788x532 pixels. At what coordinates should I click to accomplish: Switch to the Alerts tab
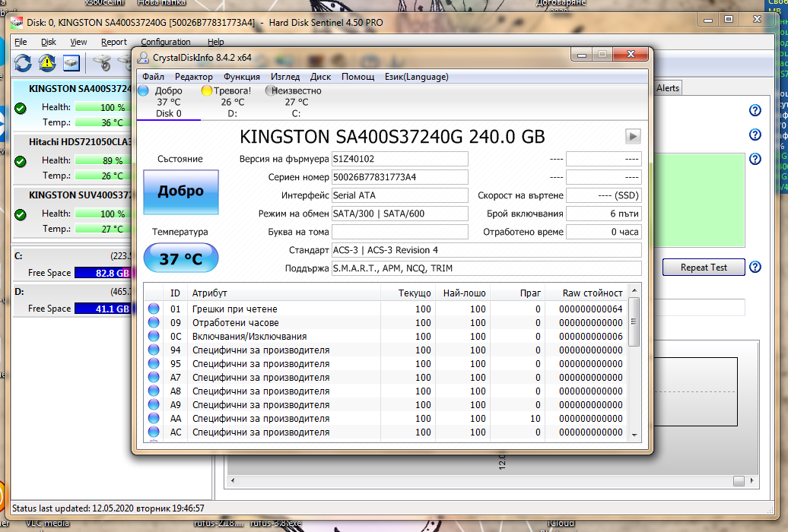point(667,88)
